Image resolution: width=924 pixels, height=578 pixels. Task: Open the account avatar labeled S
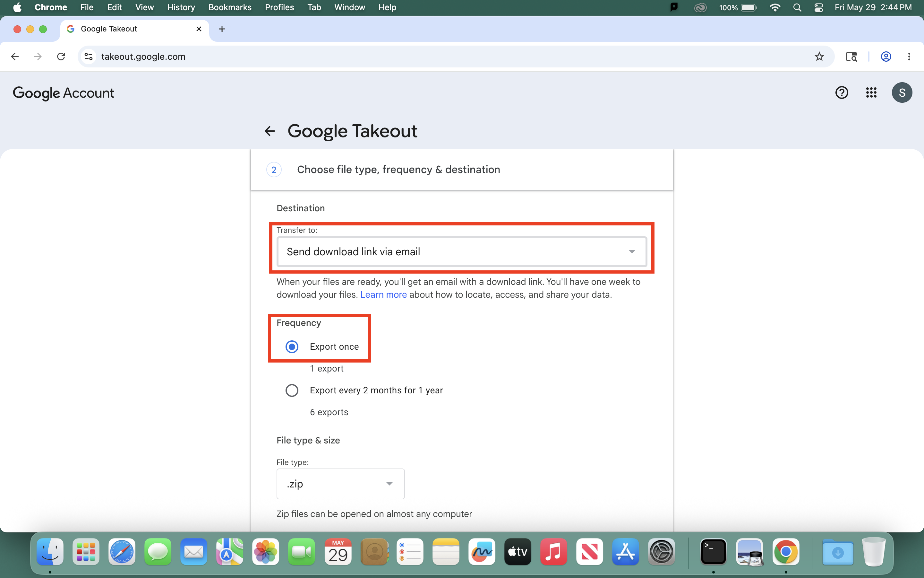902,92
